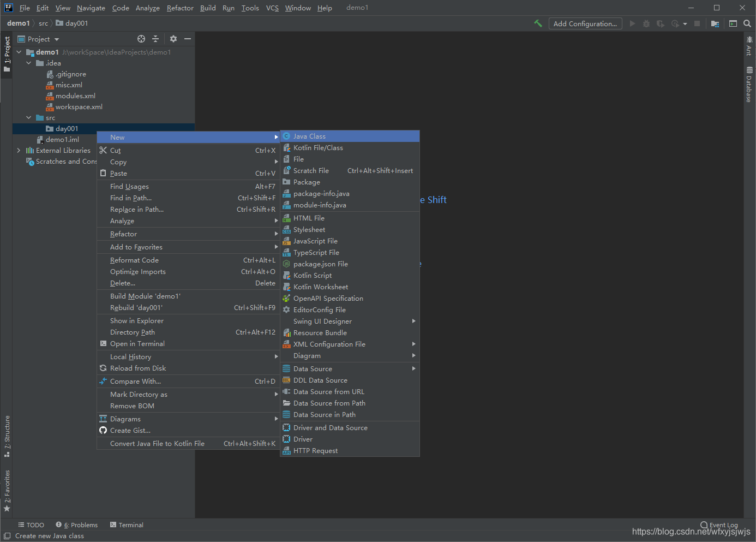Choose HTTP Request entry
The image size is (756, 542).
click(x=350, y=451)
